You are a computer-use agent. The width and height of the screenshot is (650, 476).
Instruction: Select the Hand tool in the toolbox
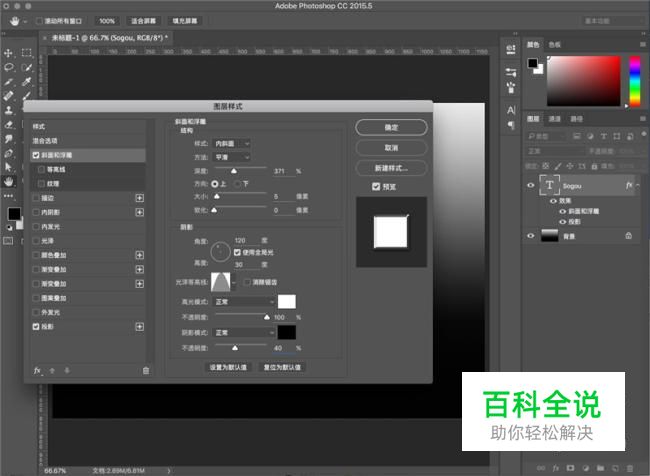coord(8,182)
